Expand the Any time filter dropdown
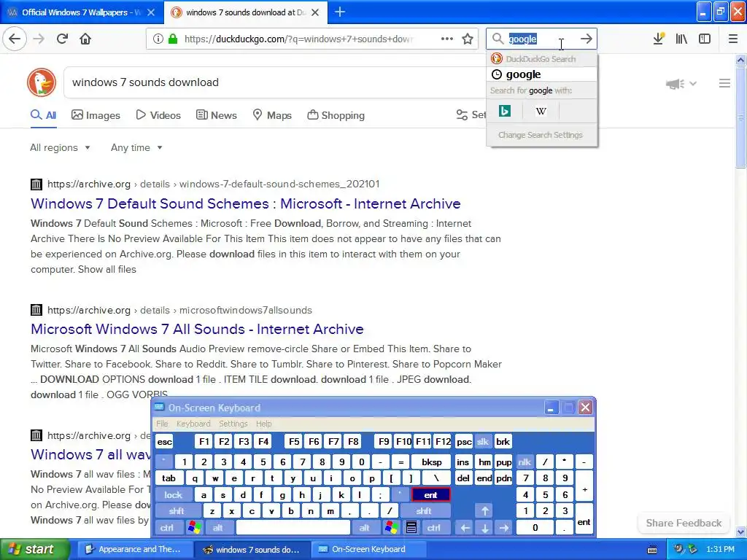747x560 pixels. 136,147
